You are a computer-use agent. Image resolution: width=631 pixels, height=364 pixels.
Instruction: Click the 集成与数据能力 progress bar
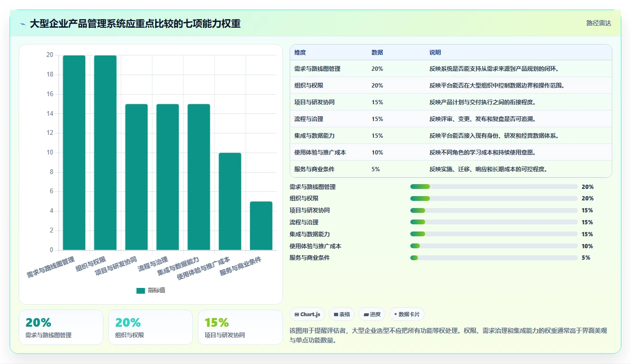[x=494, y=234]
